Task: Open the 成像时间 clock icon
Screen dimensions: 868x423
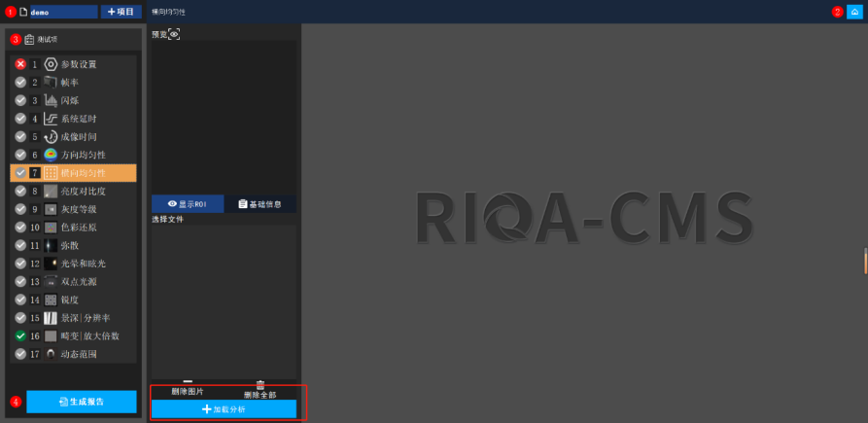Action: [51, 137]
